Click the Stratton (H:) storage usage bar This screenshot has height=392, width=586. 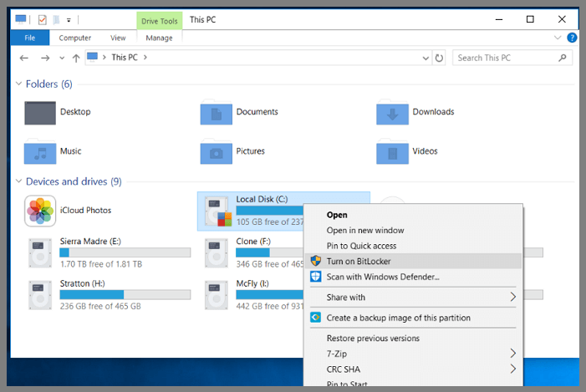[125, 295]
